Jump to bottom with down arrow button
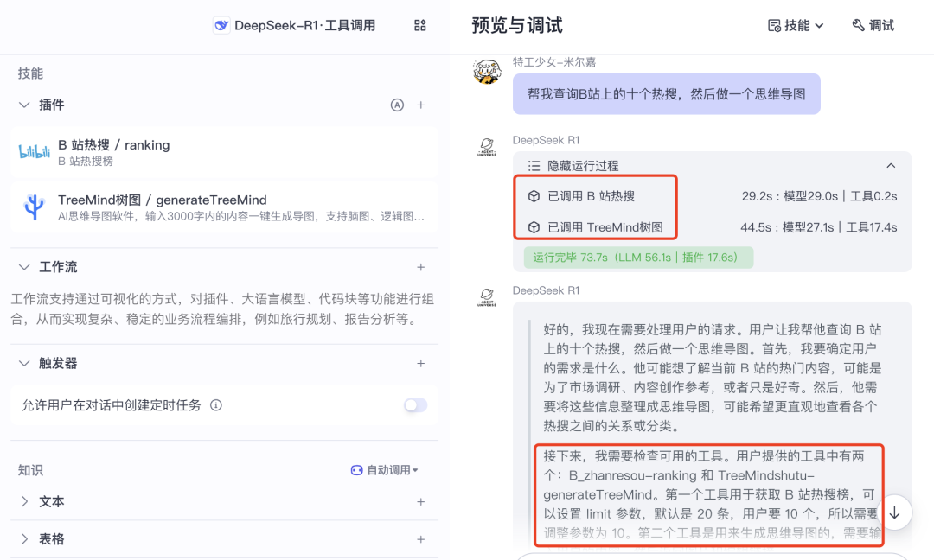The image size is (934, 560). click(894, 512)
